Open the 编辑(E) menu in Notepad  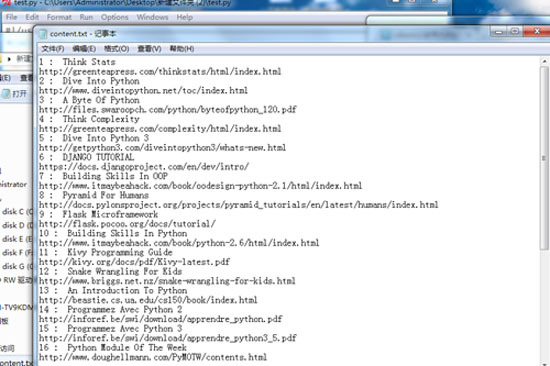84,49
